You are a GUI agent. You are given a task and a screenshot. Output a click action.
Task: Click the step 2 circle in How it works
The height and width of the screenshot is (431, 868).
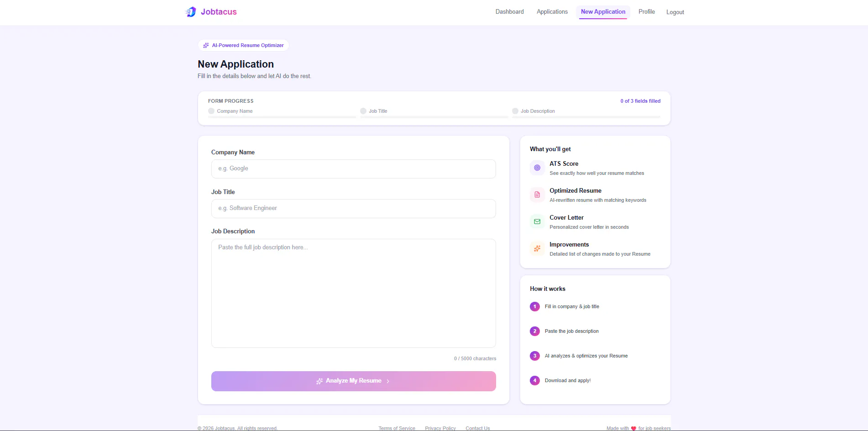535,331
